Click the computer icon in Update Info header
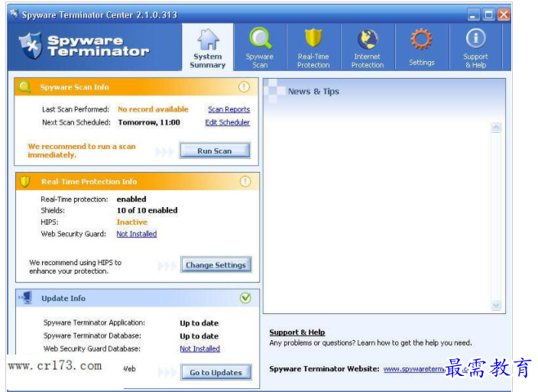 click(x=25, y=298)
